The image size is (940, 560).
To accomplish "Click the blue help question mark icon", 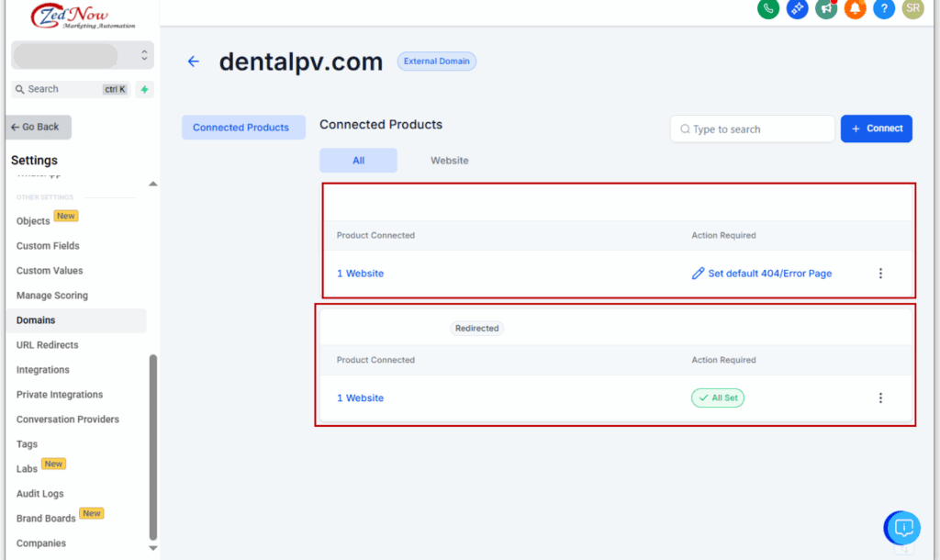I will click(884, 8).
